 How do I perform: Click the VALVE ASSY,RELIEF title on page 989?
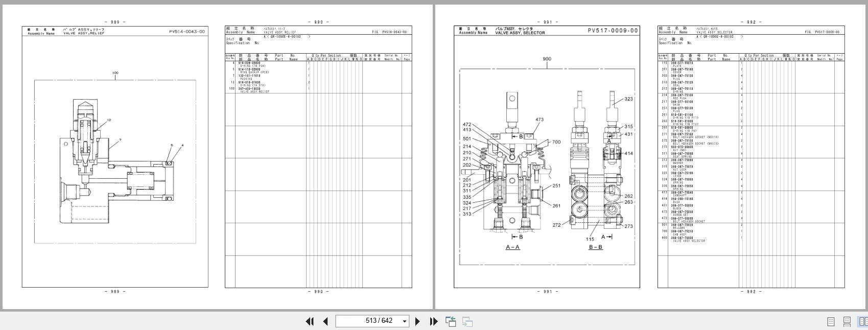click(84, 33)
